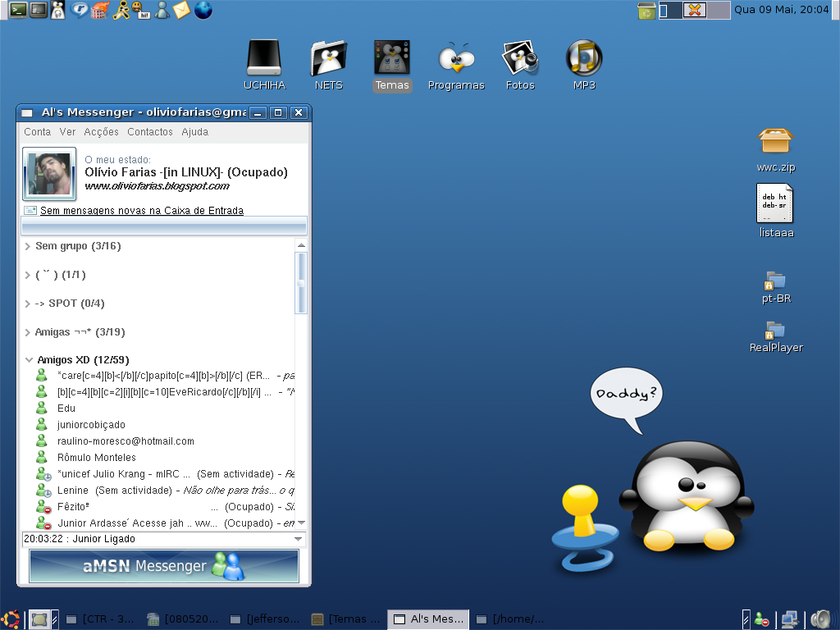This screenshot has width=840, height=630.
Task: Open the Ajuda menu
Action: 195,132
